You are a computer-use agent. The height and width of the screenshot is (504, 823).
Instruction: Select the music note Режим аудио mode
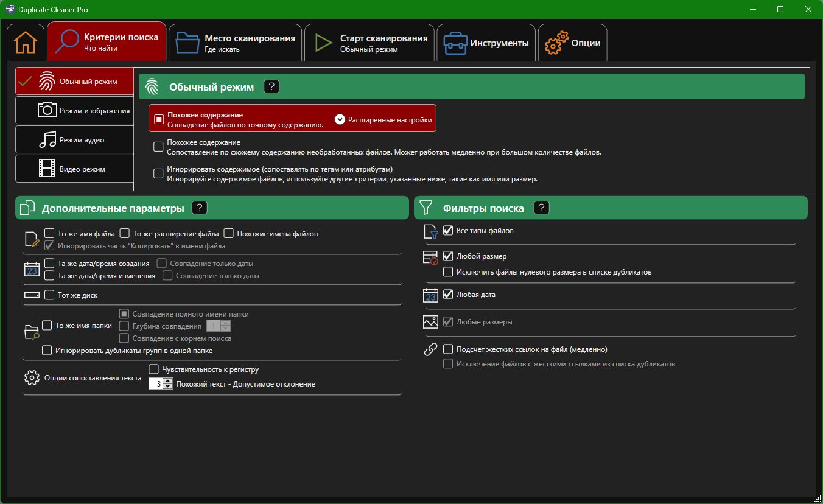coord(47,139)
